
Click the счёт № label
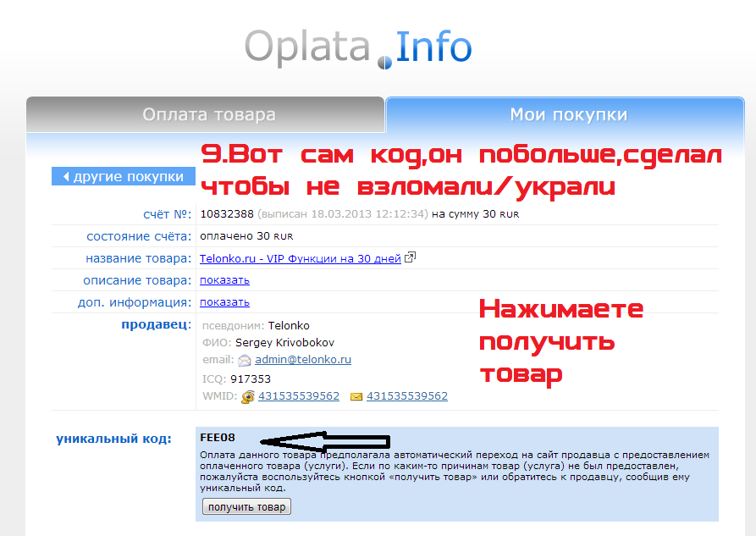point(168,214)
